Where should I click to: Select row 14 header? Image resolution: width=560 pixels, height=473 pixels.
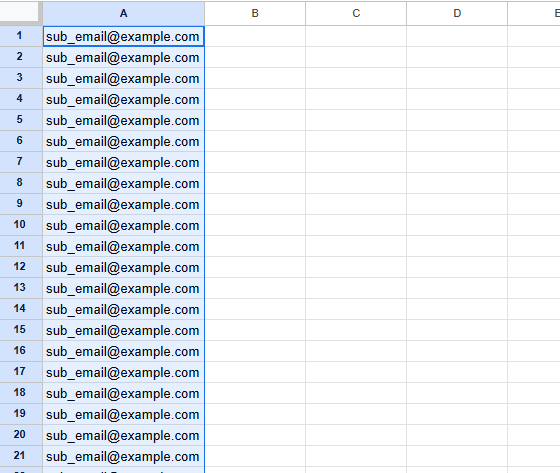click(x=20, y=309)
